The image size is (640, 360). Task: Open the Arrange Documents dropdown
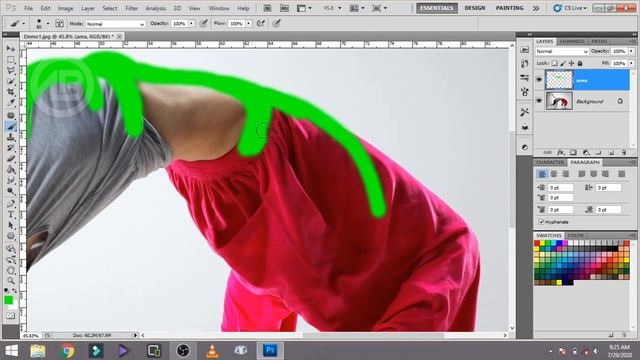tap(358, 8)
